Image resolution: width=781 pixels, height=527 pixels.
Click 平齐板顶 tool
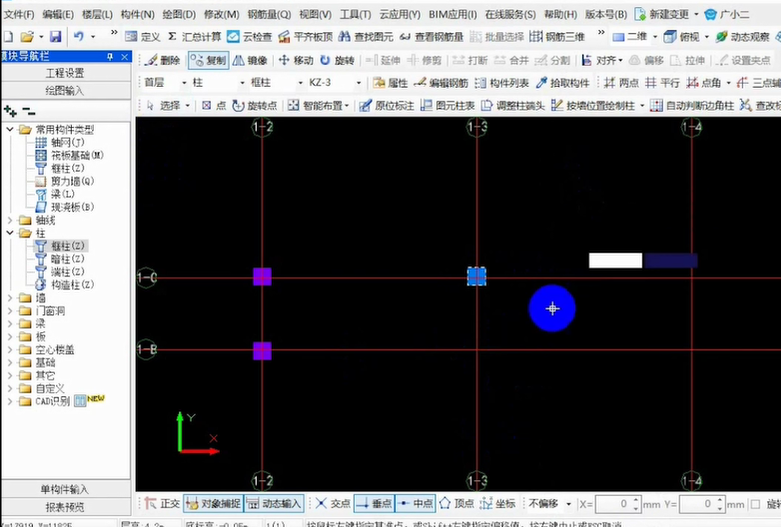tap(305, 36)
